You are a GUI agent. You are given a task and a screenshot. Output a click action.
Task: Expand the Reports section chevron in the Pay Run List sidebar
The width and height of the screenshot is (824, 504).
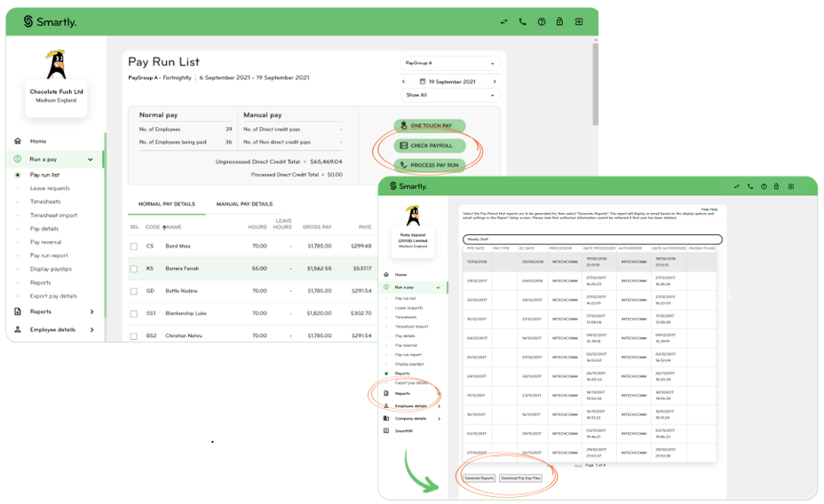point(92,311)
